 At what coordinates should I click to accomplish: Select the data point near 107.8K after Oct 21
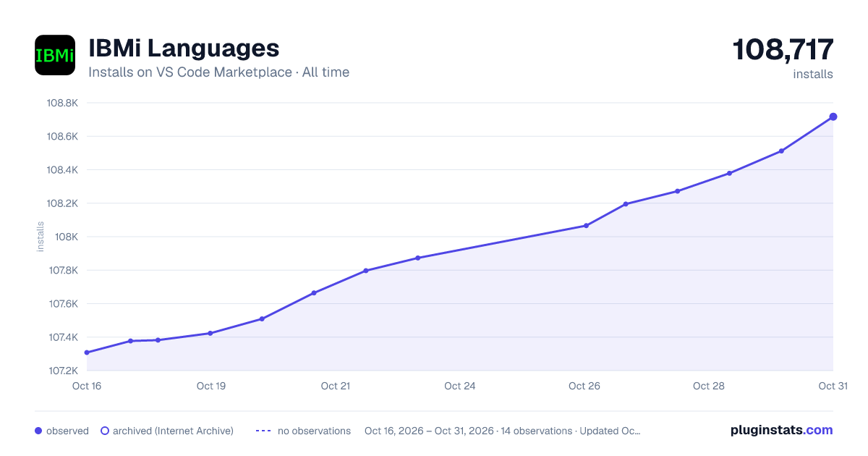[366, 271]
